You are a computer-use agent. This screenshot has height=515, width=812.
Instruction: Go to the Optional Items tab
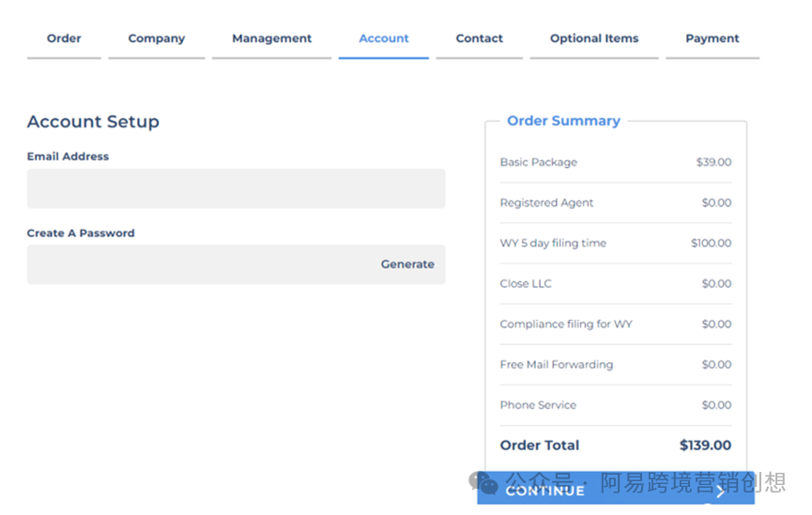(x=594, y=38)
